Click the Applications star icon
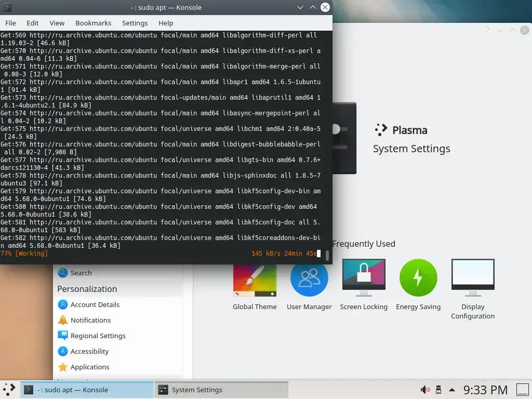The width and height of the screenshot is (532, 399). 63,367
